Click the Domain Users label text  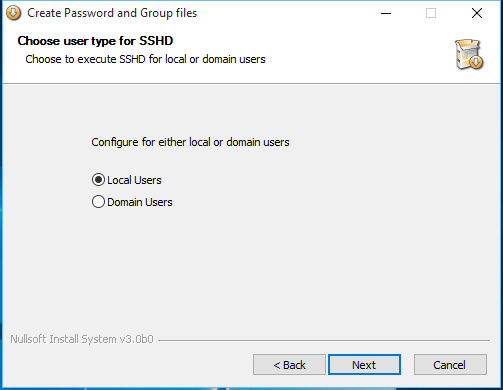tap(140, 202)
